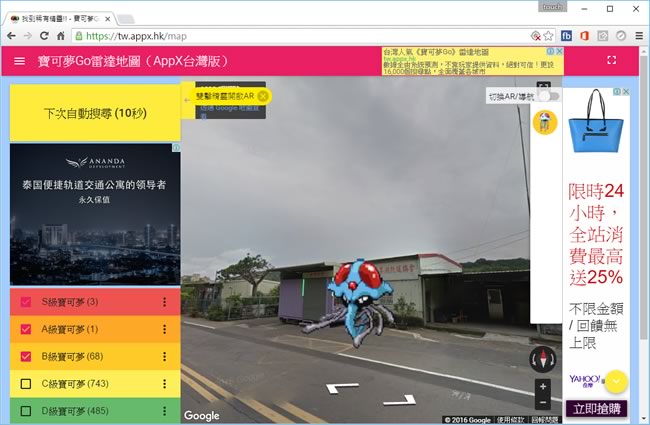Open the browser home page icon
Viewport: 650px width, 425px height.
61,36
